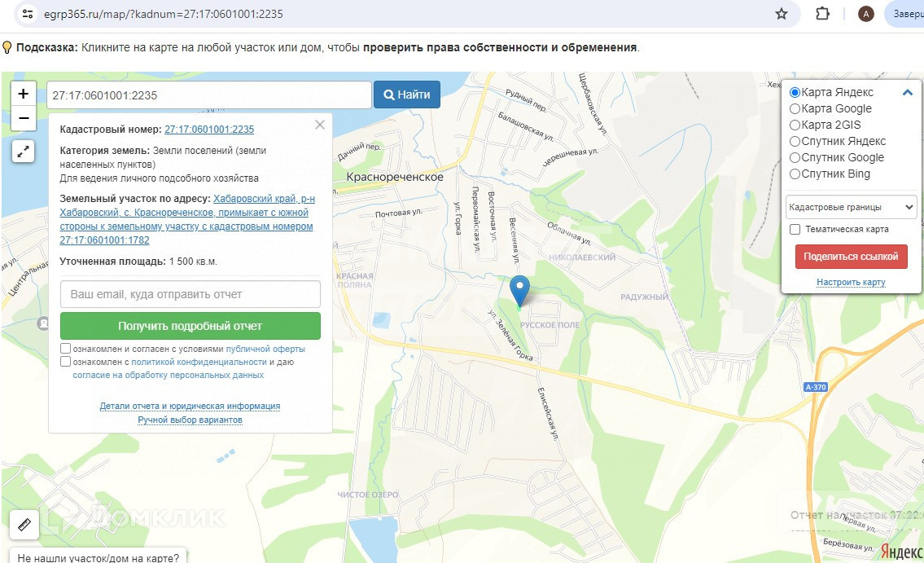The image size is (924, 563).
Task: Open the политикой конфиденциальности link
Action: [199, 362]
